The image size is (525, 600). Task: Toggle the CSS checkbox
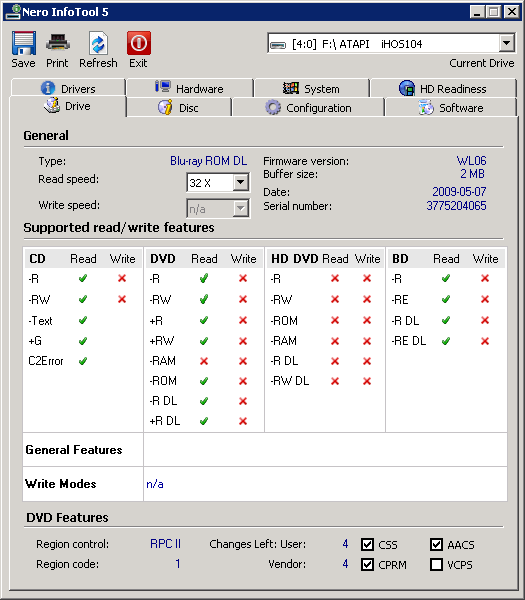[367, 544]
